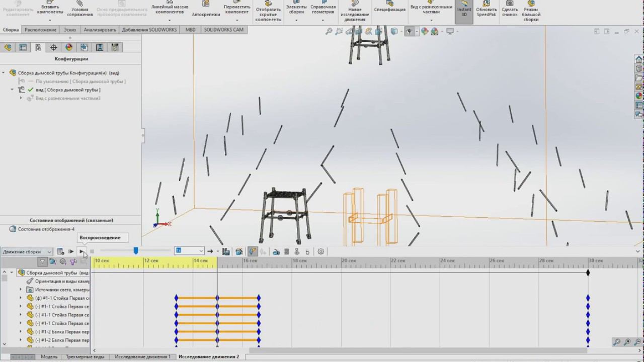This screenshot has width=644, height=362.
Task: Click the Stop playback button
Action: tap(92, 251)
